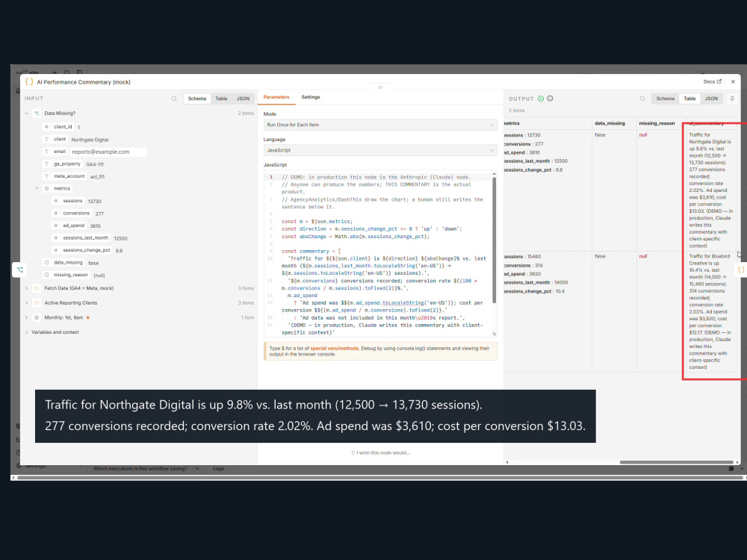This screenshot has height=560, width=747.
Task: Click the Bluebird Creative commentary cell
Action: click(x=710, y=311)
